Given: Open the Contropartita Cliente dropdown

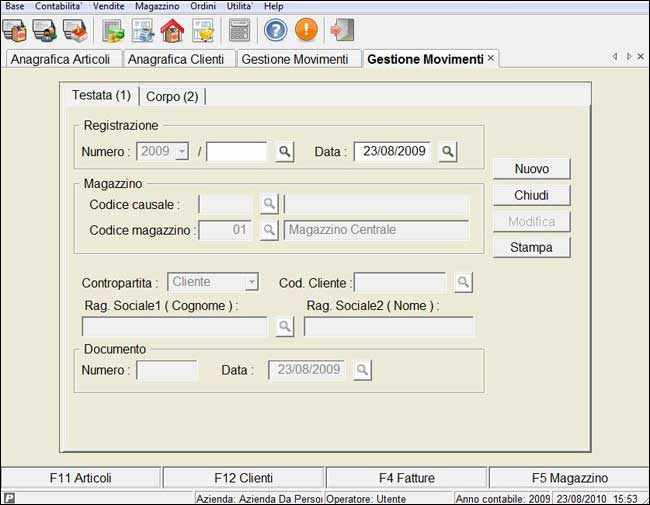Looking at the screenshot, I should pos(251,283).
